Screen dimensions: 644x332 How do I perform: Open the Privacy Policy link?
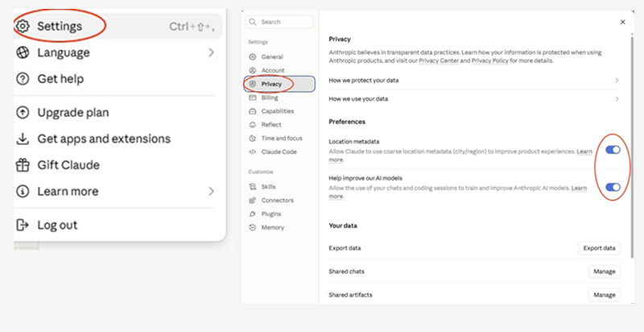point(489,60)
